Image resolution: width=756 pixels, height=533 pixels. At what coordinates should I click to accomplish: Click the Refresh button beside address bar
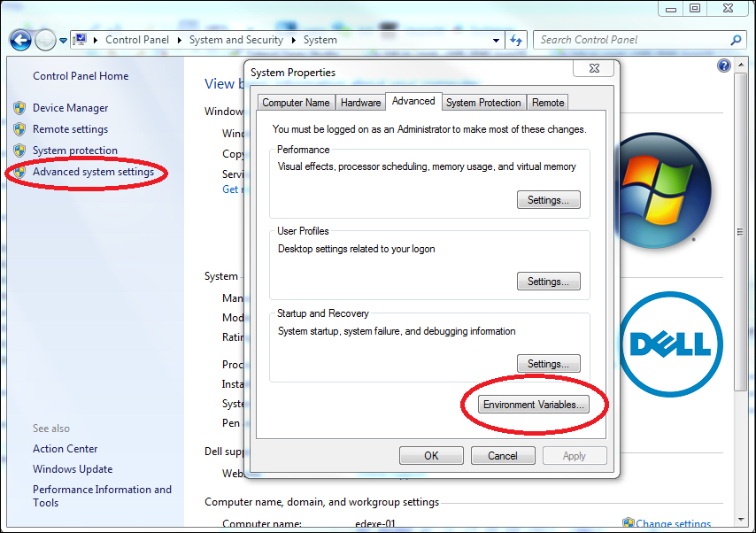(x=517, y=40)
